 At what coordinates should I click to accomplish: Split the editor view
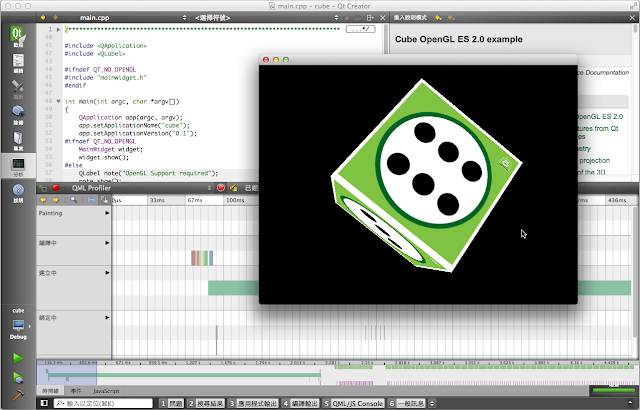tap(370, 18)
